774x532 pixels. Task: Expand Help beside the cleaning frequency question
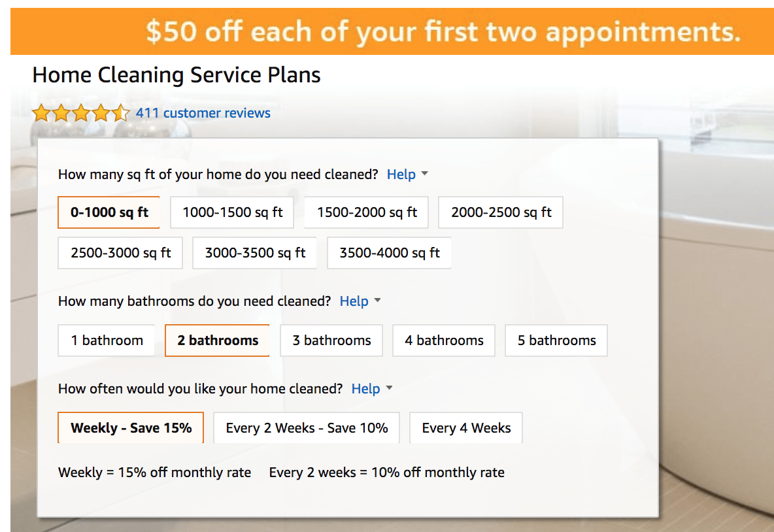pyautogui.click(x=372, y=389)
